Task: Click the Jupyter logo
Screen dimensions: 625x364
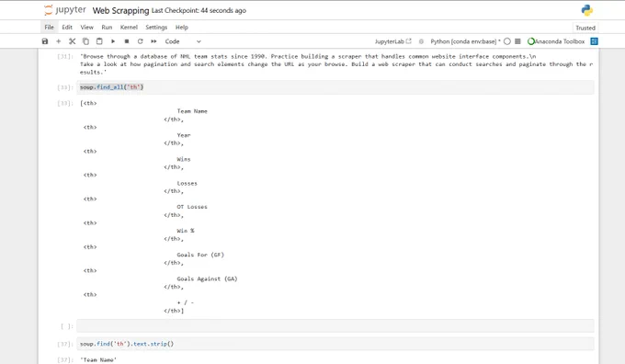Action: point(65,10)
